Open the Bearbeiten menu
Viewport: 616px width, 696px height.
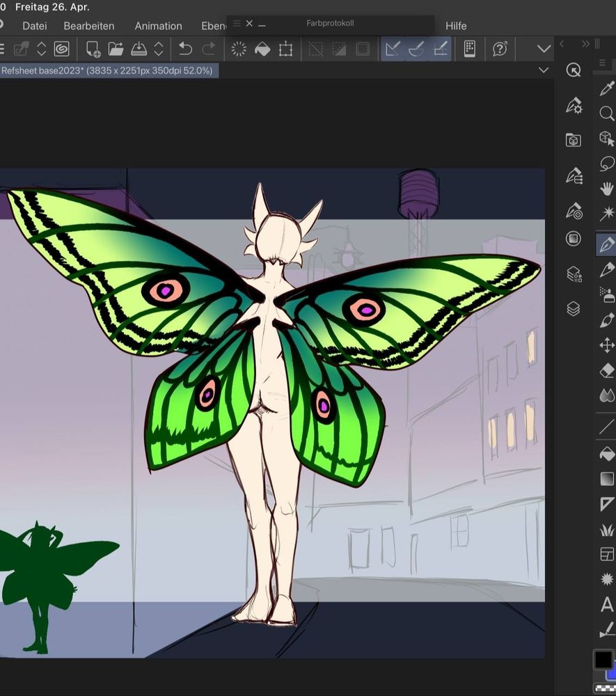click(x=89, y=26)
